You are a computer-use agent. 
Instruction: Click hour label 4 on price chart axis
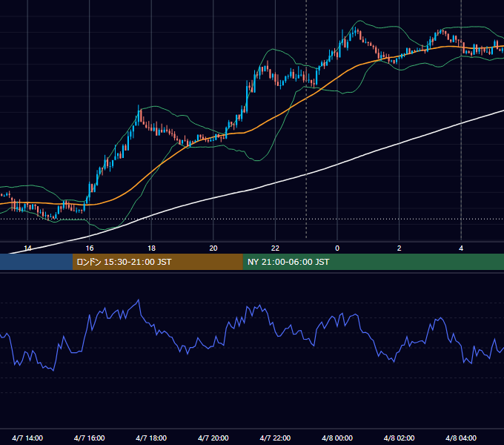[x=461, y=248]
